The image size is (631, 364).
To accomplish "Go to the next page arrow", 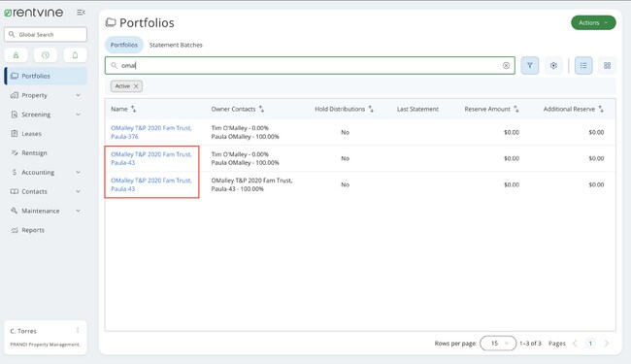I will (x=607, y=343).
